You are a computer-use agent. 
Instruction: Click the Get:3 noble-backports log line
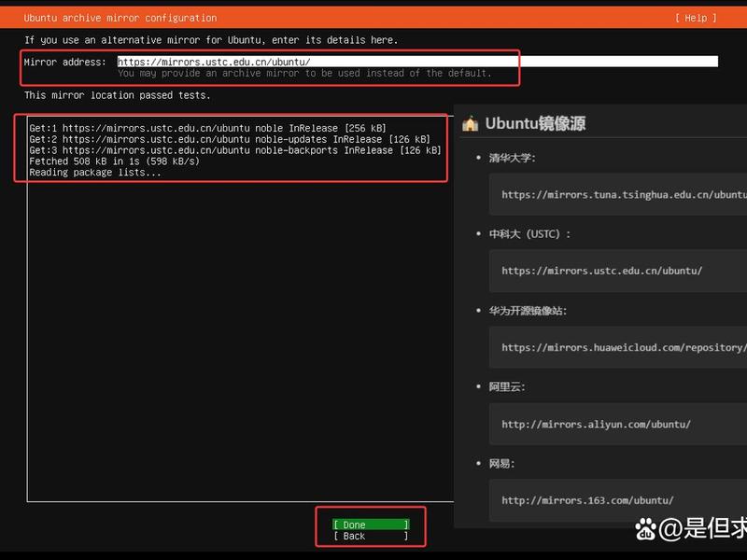[x=235, y=150]
